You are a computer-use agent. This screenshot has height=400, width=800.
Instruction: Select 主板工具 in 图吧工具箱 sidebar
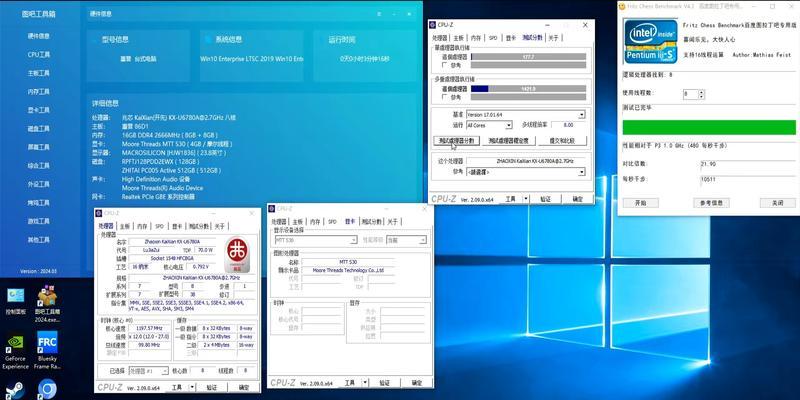[x=39, y=73]
